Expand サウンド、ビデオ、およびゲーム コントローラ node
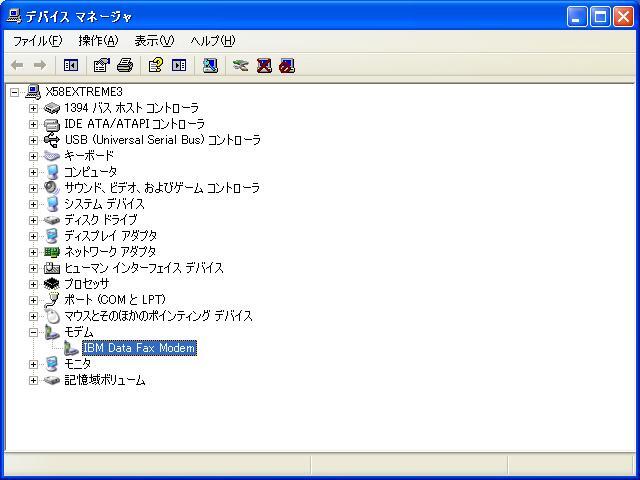The height and width of the screenshot is (480, 640). (33, 188)
